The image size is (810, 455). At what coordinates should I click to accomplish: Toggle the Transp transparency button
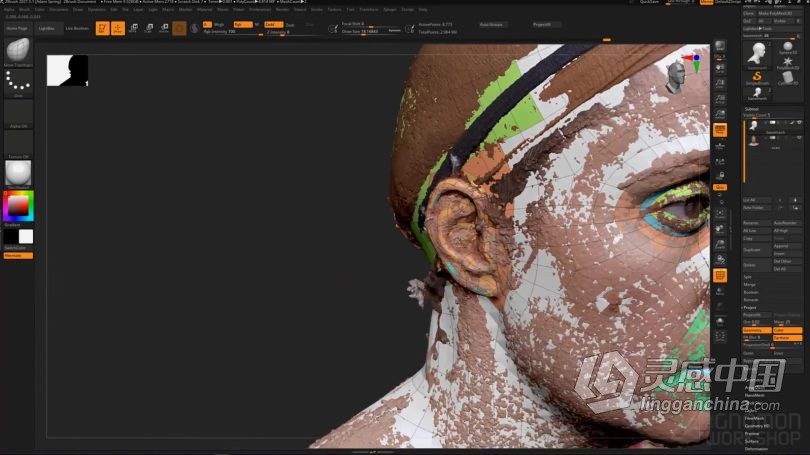[x=720, y=291]
